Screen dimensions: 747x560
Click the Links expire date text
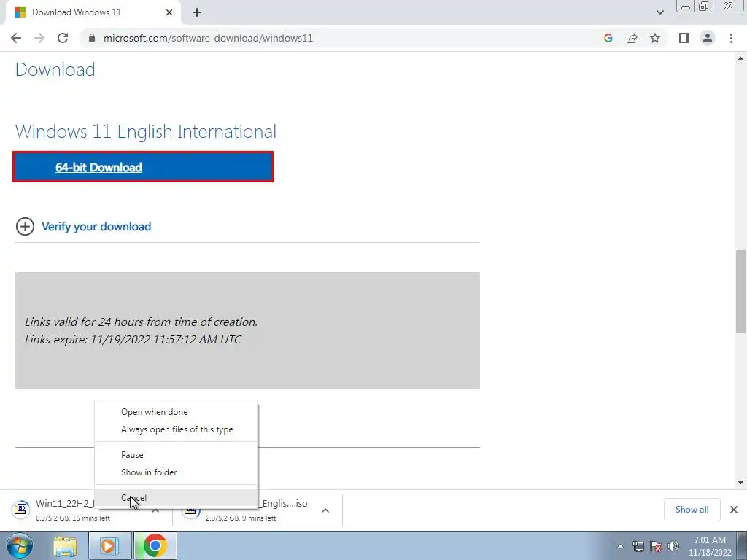[133, 340]
